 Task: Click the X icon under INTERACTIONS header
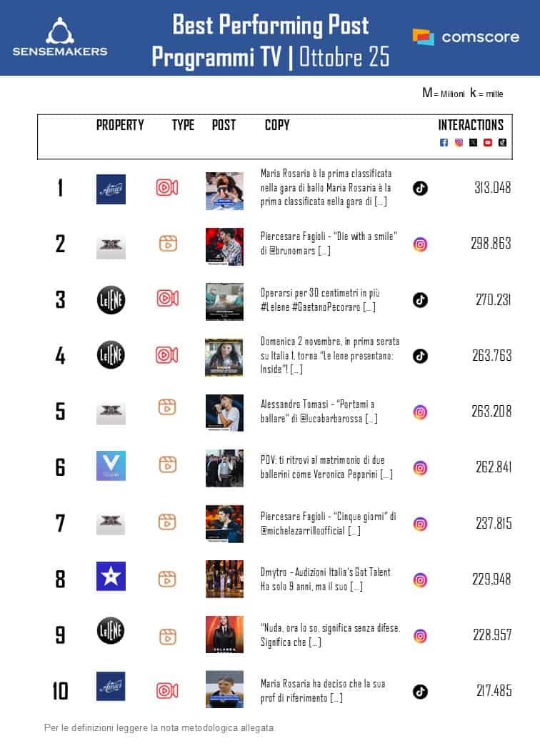(473, 143)
